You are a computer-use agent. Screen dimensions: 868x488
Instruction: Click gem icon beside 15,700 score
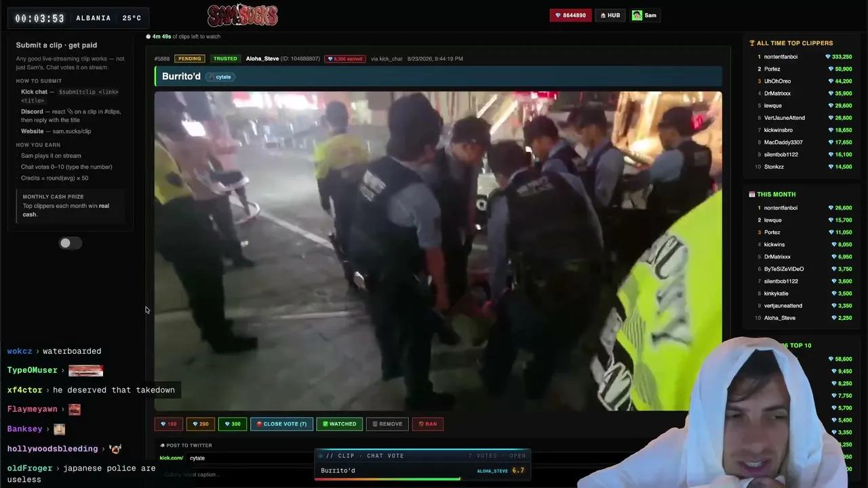831,220
